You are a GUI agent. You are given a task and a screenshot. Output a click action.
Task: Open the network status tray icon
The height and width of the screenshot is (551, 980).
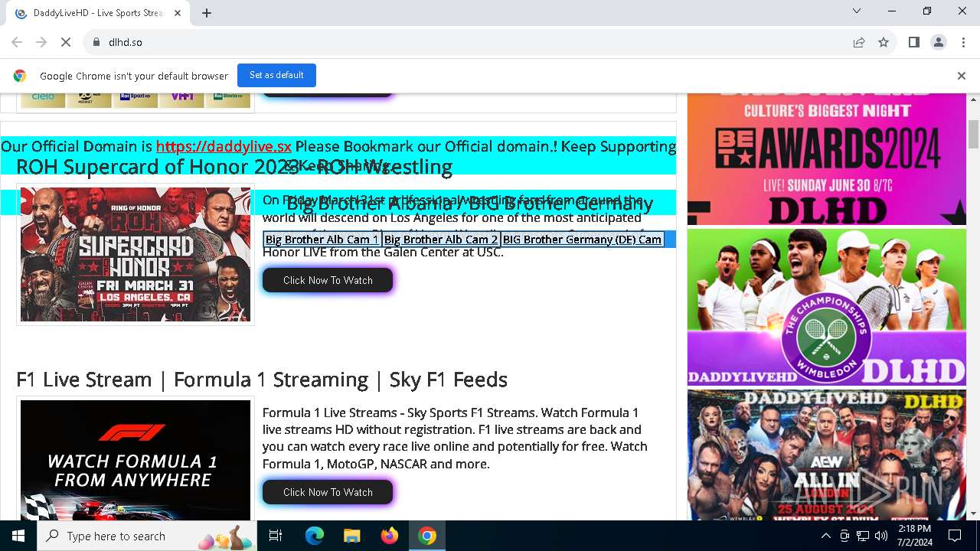tap(863, 536)
